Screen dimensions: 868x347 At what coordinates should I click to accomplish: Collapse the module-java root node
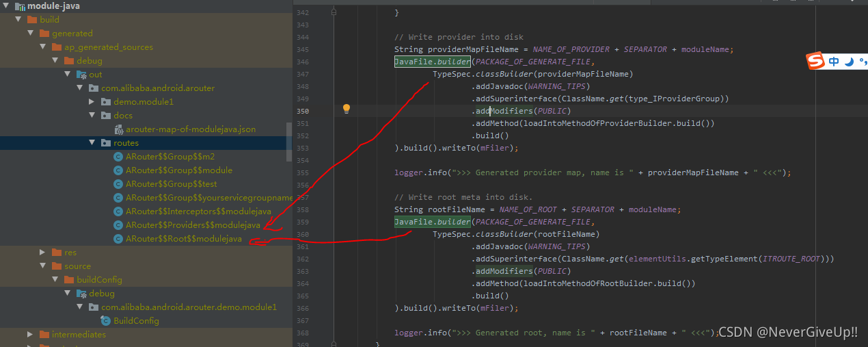(5, 6)
